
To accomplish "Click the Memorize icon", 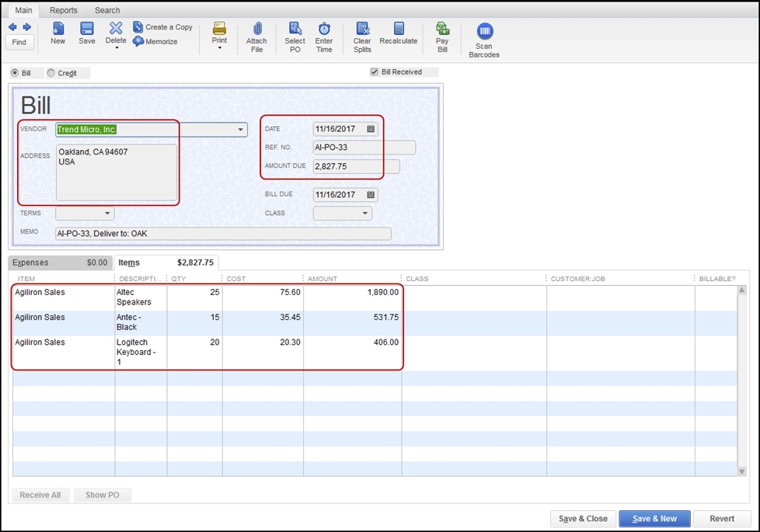I will point(138,41).
